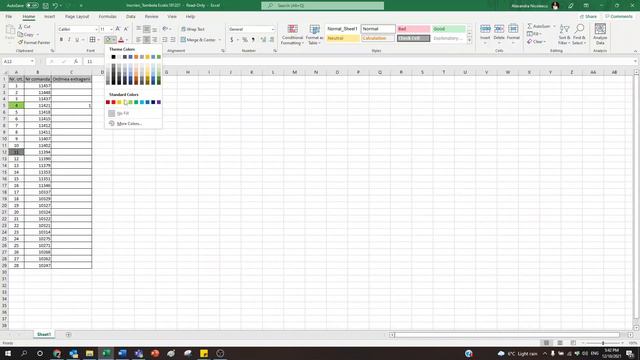Screen dimensions: 640x360
Task: Apply Percent Style format
Action: [245, 40]
